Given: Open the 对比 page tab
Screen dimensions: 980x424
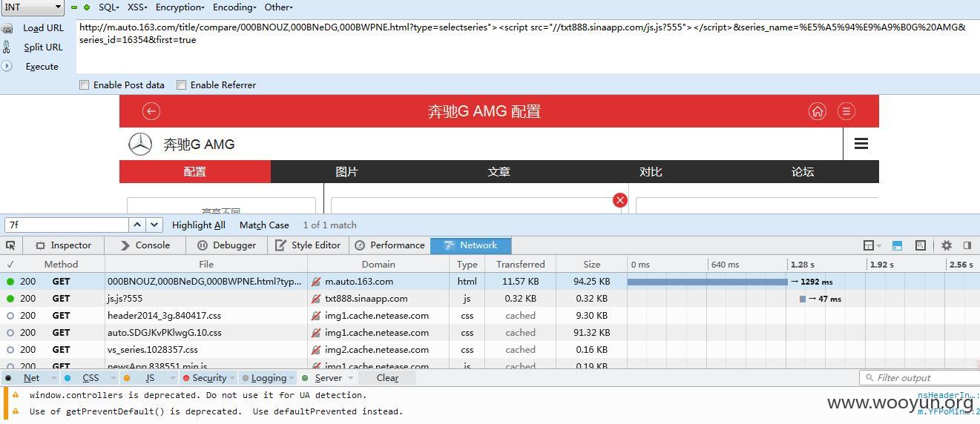Looking at the screenshot, I should pos(651,172).
